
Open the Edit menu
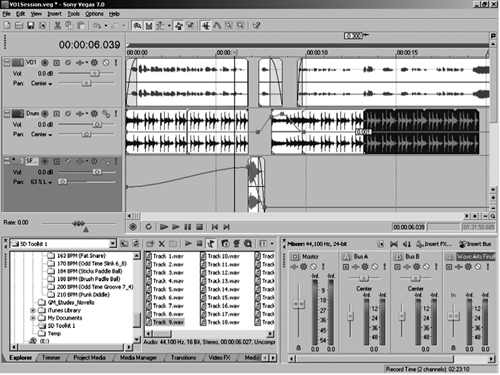[x=20, y=14]
